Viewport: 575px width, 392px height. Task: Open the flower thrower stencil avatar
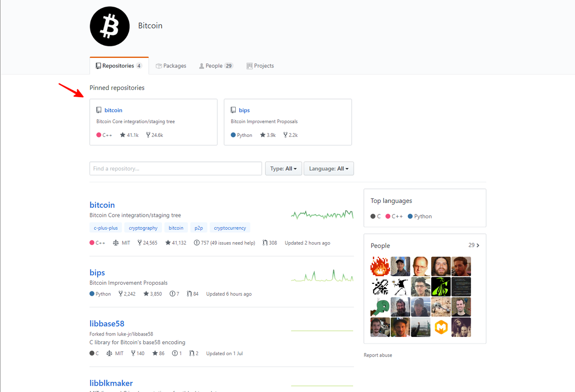click(401, 286)
